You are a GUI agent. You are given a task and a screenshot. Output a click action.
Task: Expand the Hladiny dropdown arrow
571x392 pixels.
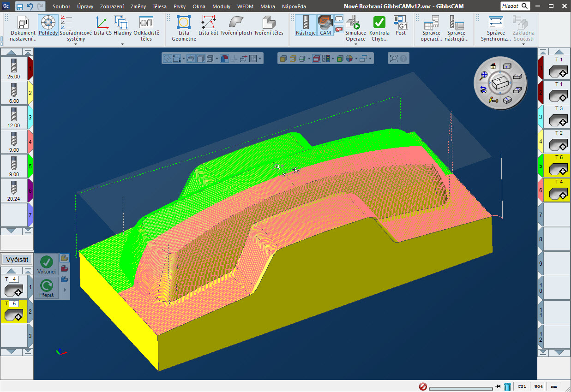click(x=122, y=44)
